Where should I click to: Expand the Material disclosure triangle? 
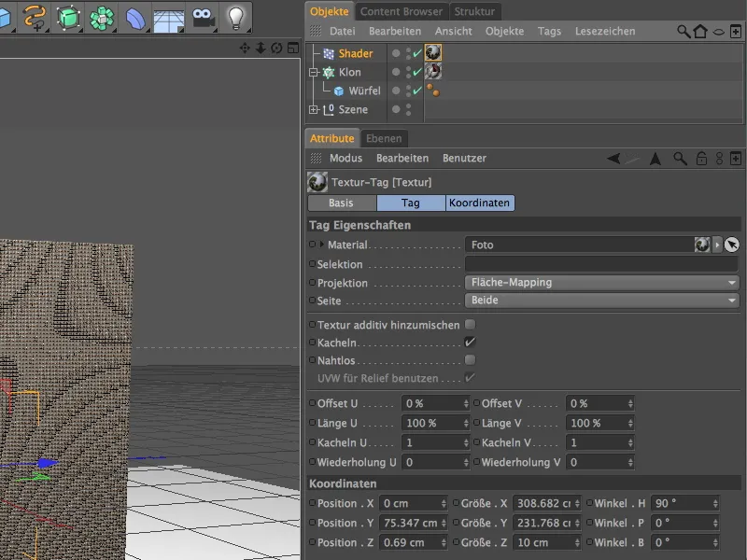[321, 245]
